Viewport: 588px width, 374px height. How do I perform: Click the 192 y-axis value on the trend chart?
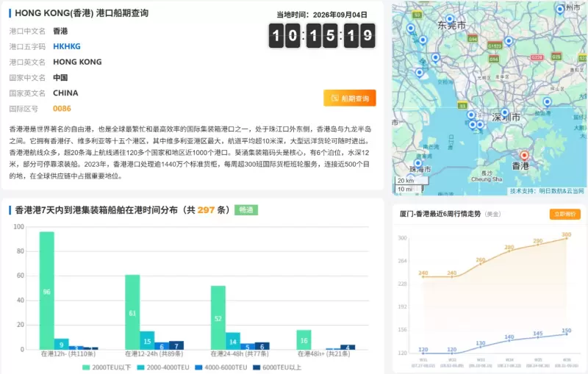click(x=402, y=306)
